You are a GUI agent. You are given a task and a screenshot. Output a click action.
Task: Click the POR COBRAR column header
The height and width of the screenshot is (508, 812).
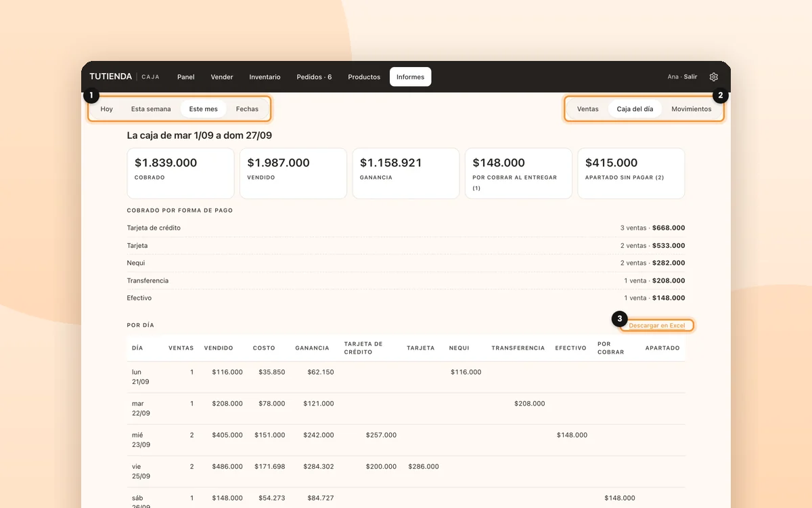pyautogui.click(x=611, y=348)
